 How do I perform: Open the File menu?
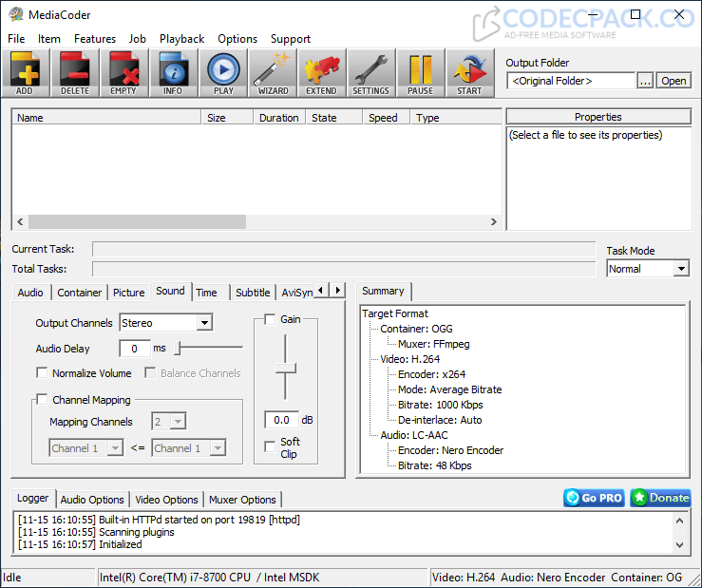point(16,39)
